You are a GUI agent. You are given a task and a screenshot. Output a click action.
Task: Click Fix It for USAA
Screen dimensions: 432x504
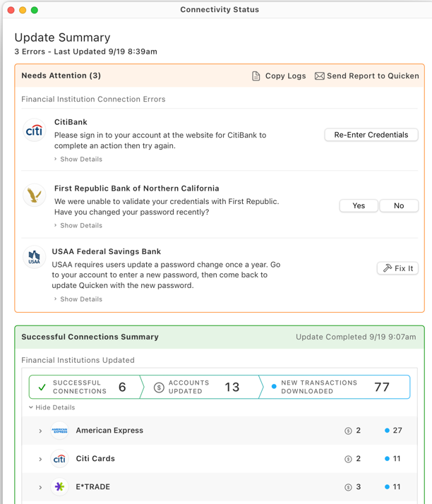click(397, 268)
